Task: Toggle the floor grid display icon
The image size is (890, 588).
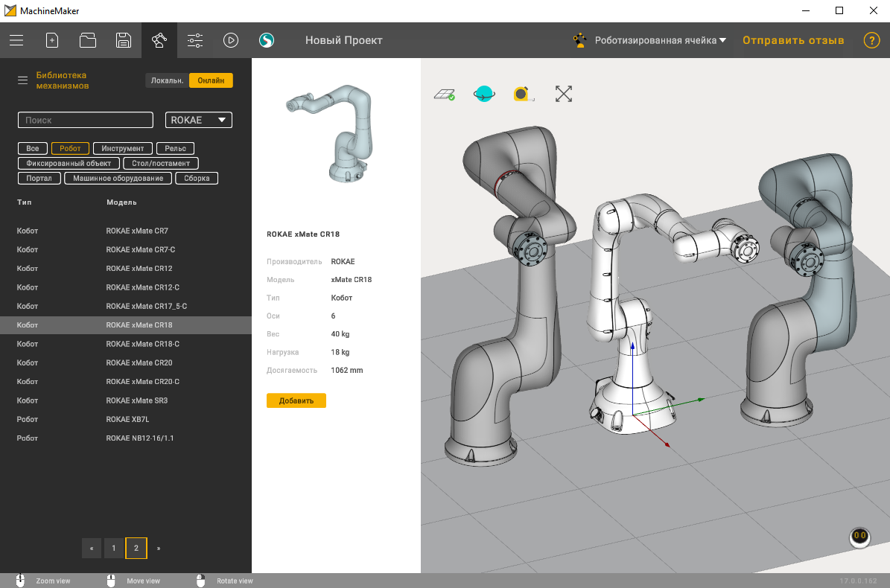Action: click(445, 95)
